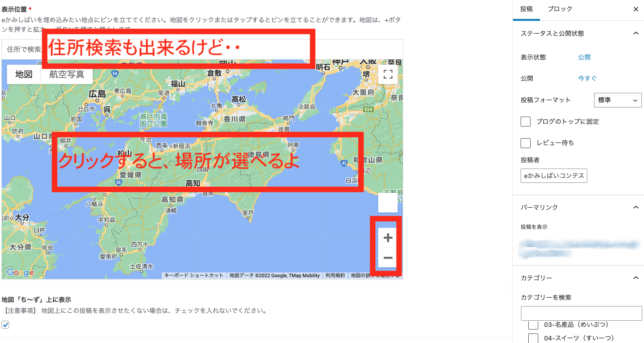This screenshot has height=343, width=644.
Task: Collapse the パーマリンク panel
Action: pos(636,207)
